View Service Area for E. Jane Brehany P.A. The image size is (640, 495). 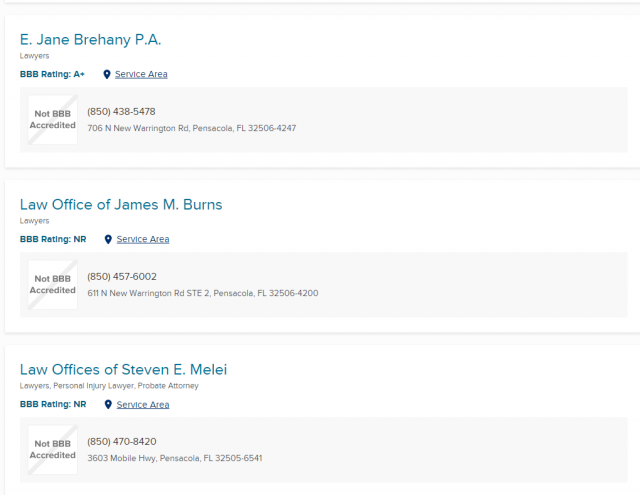point(141,74)
